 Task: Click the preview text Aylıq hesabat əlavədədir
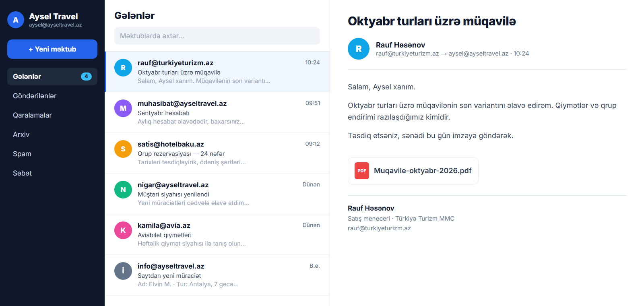(x=191, y=122)
